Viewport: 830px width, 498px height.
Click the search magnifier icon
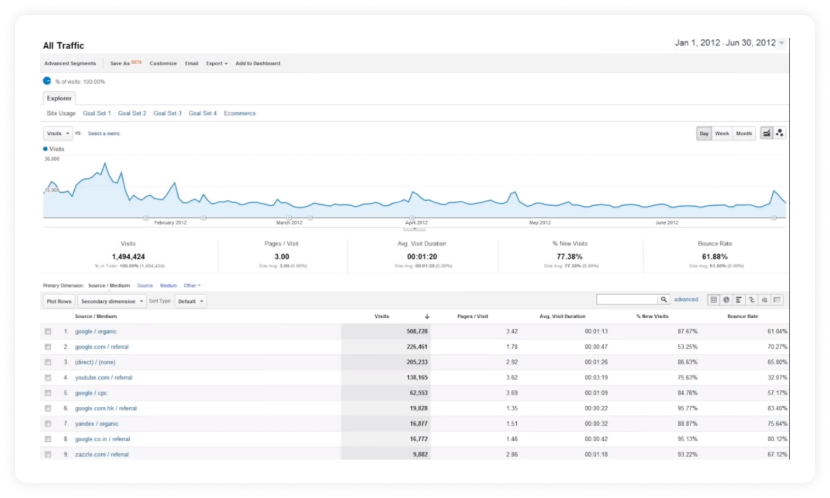click(663, 300)
